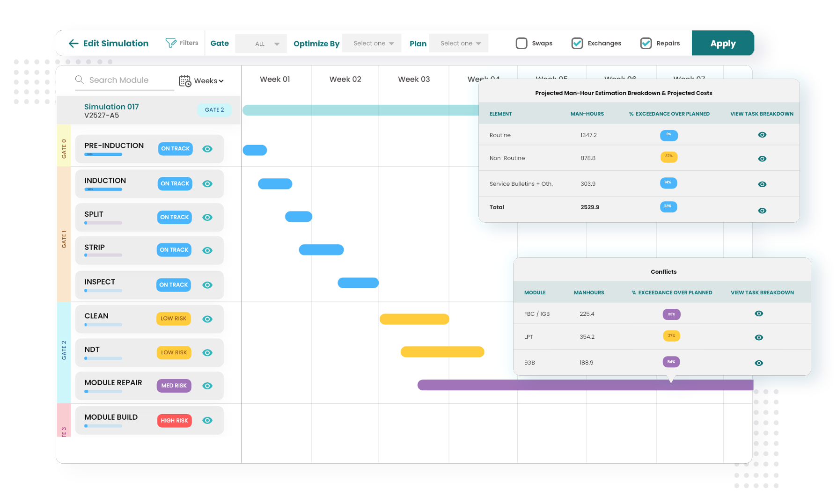The height and width of the screenshot is (504, 837).
Task: Click the calendar clock icon beside Weeks
Action: pyautogui.click(x=185, y=81)
